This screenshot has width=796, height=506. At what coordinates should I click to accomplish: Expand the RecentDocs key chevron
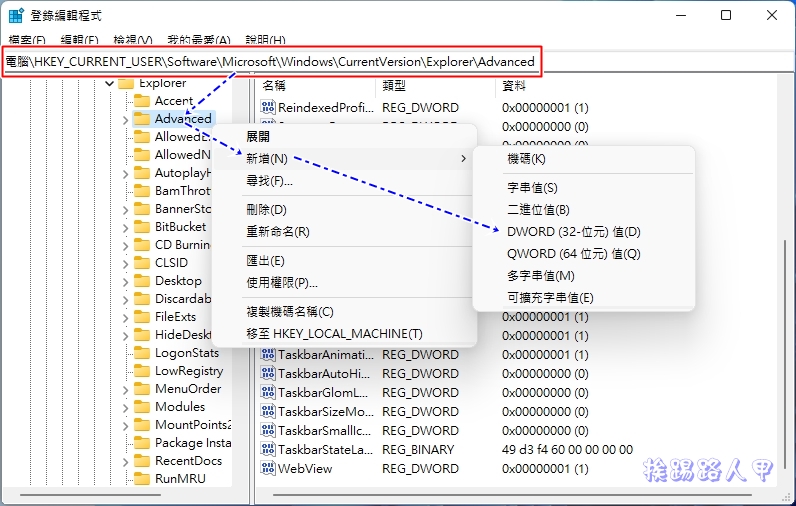point(125,462)
